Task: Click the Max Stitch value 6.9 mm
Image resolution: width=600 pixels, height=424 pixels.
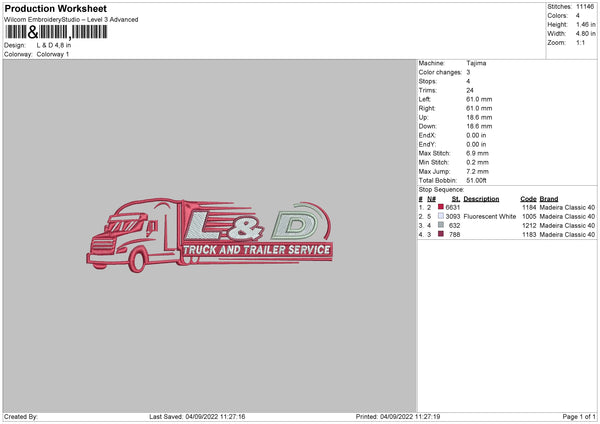Action: 478,153
